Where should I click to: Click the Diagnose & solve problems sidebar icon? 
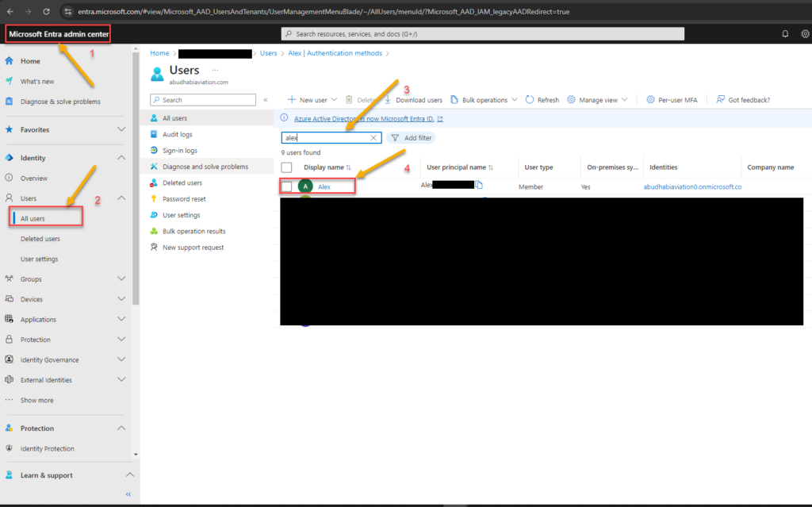coord(9,101)
